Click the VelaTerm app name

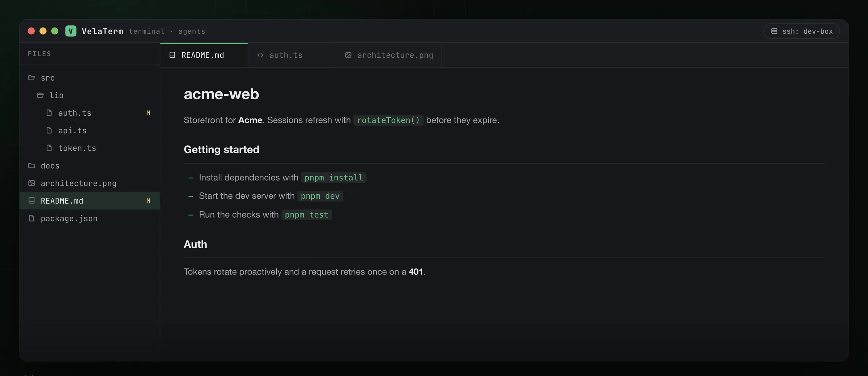[102, 31]
